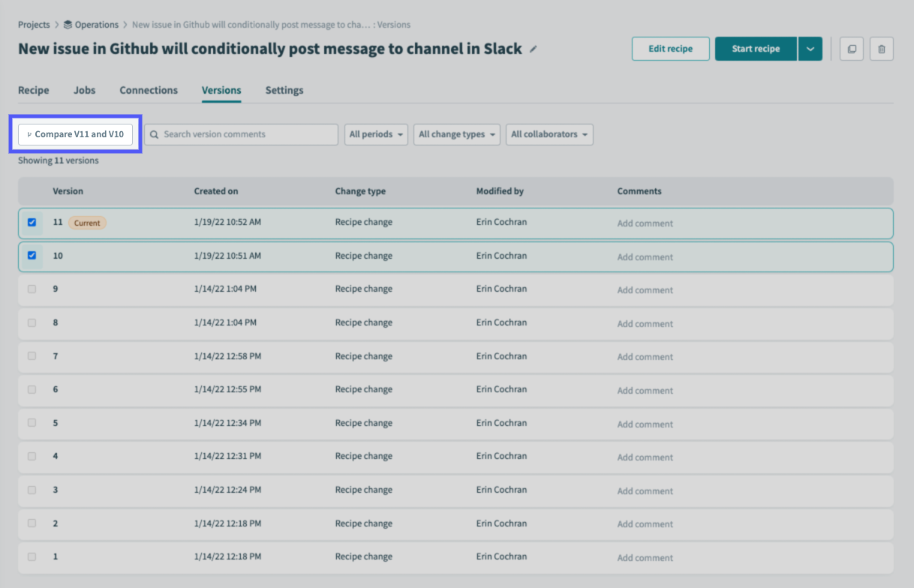
Task: Focus the Search version comments field
Action: pyautogui.click(x=248, y=134)
